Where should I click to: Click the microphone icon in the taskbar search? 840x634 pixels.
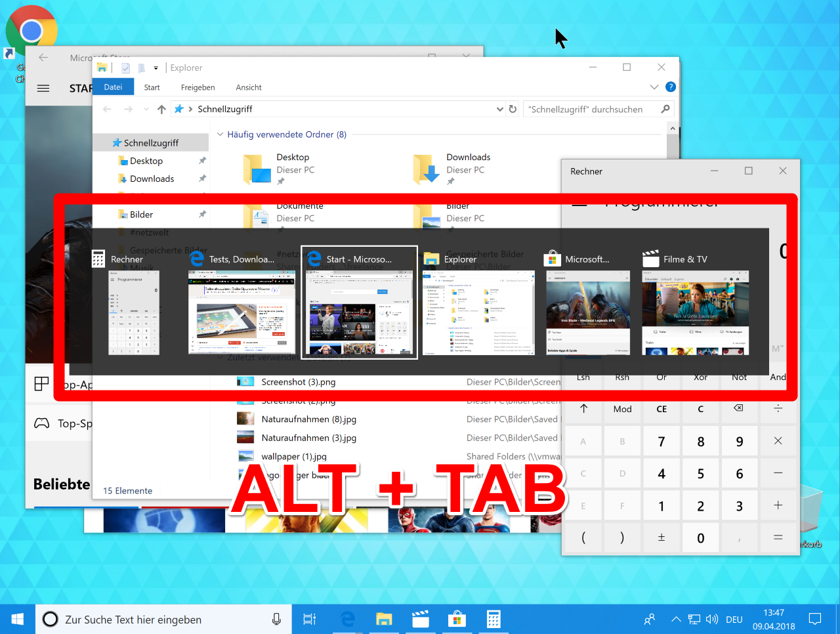pyautogui.click(x=276, y=619)
